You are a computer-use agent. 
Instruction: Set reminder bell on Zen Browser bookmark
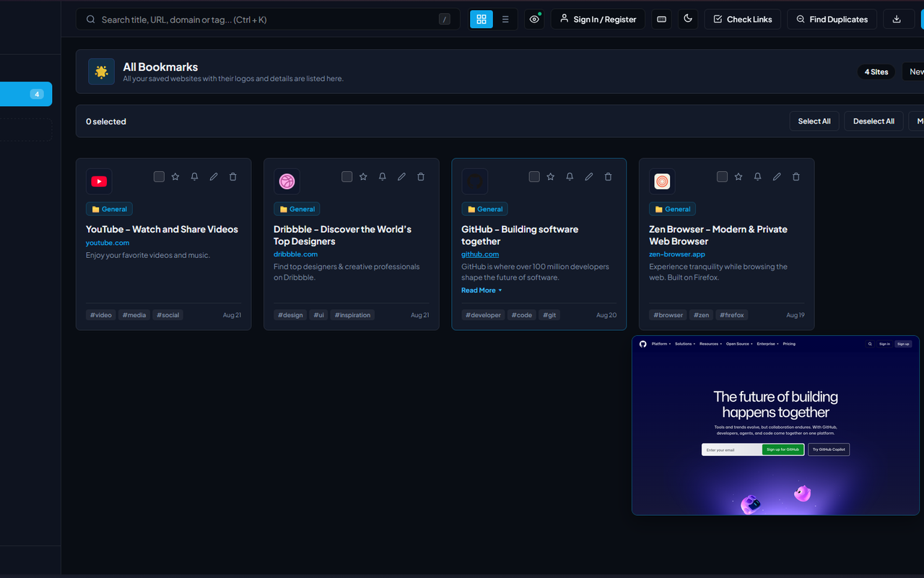pos(757,176)
